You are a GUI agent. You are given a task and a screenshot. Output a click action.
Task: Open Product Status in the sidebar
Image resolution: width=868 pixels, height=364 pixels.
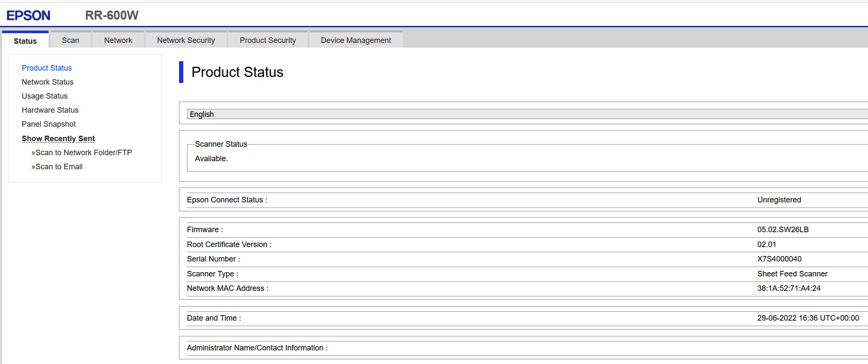[47, 68]
